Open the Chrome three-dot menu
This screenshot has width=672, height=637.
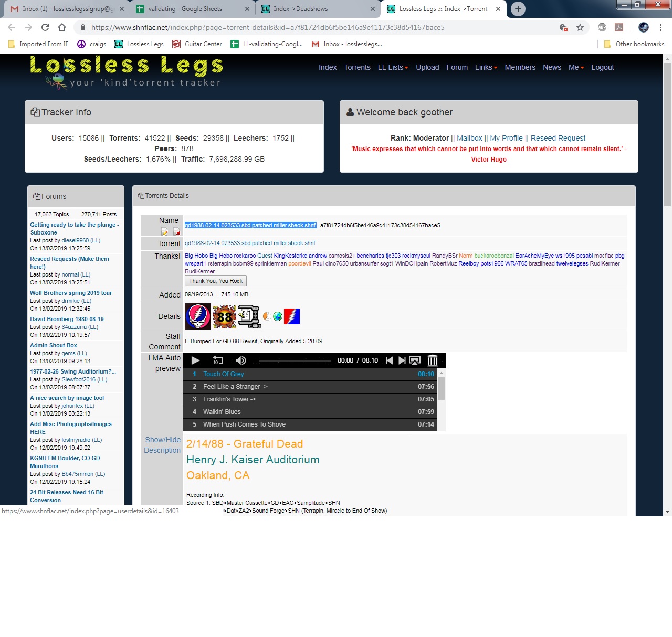660,27
